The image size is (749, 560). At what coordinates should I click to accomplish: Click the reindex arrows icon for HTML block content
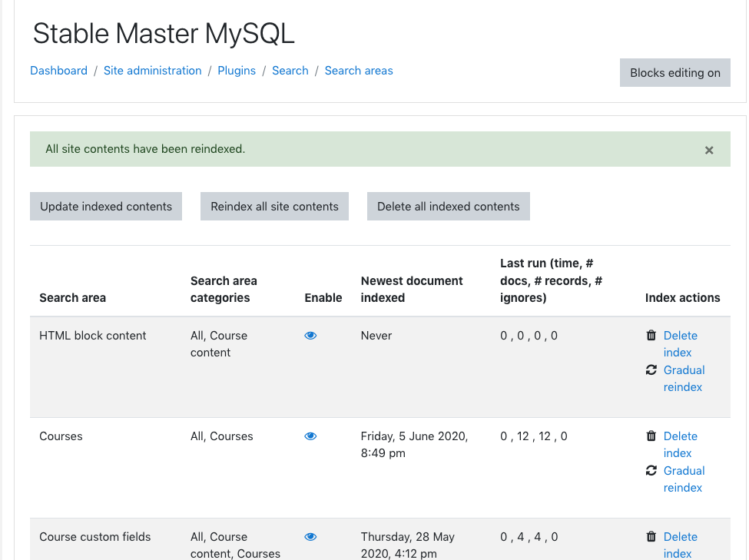coord(651,369)
